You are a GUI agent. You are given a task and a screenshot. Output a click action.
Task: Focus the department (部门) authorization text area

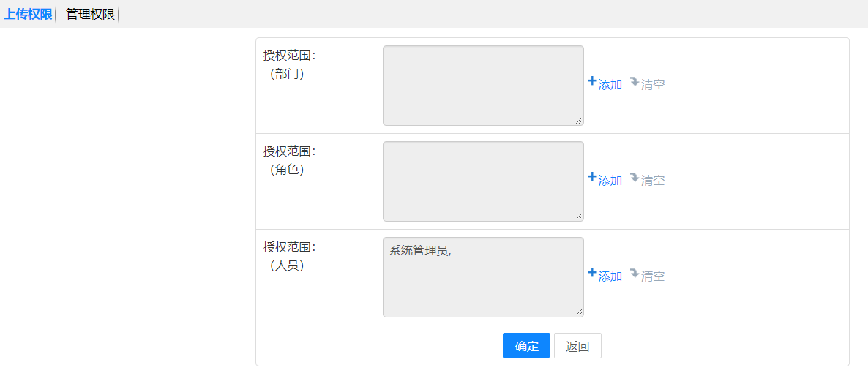483,86
